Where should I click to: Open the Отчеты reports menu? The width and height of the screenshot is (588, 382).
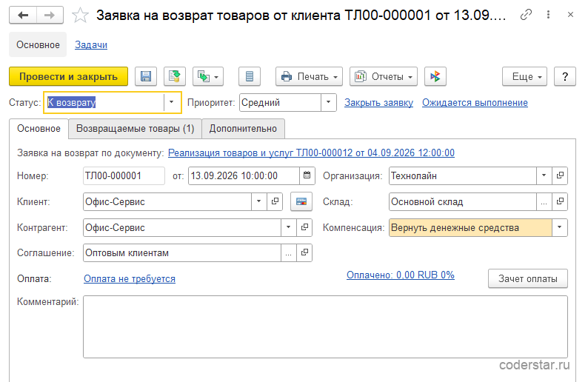[384, 76]
